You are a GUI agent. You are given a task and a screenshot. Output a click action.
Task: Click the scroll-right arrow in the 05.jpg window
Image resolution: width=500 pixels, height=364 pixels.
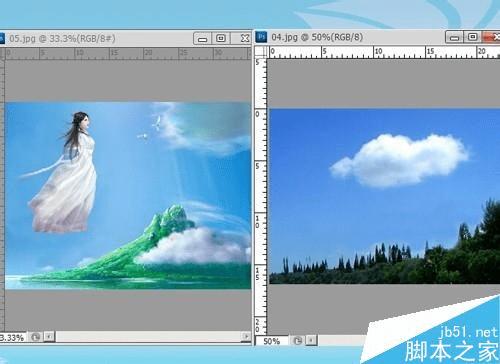point(246,337)
